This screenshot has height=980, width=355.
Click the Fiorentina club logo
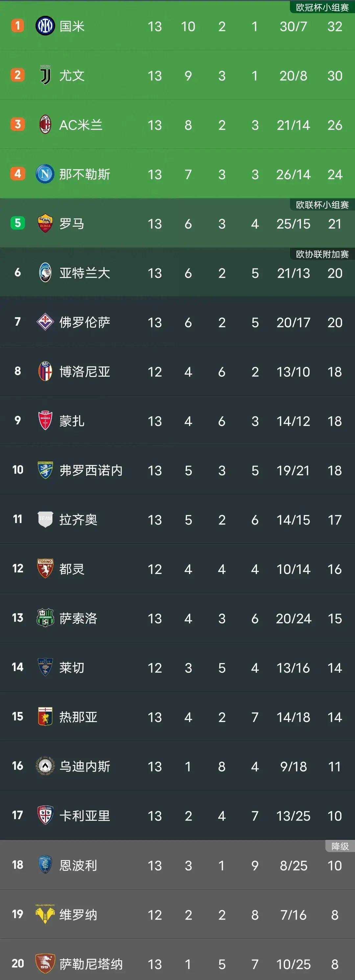pos(45,322)
